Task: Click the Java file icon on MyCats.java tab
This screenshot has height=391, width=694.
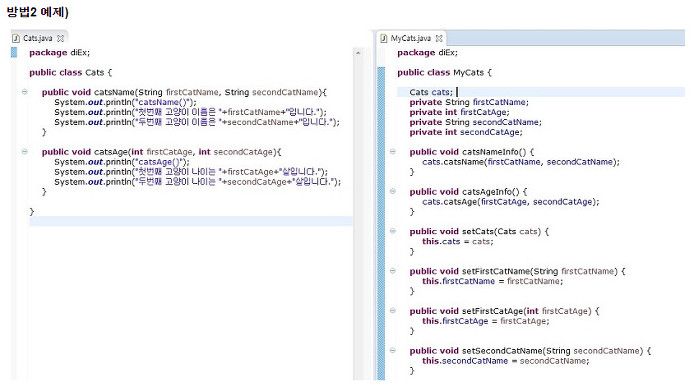Action: (x=383, y=39)
